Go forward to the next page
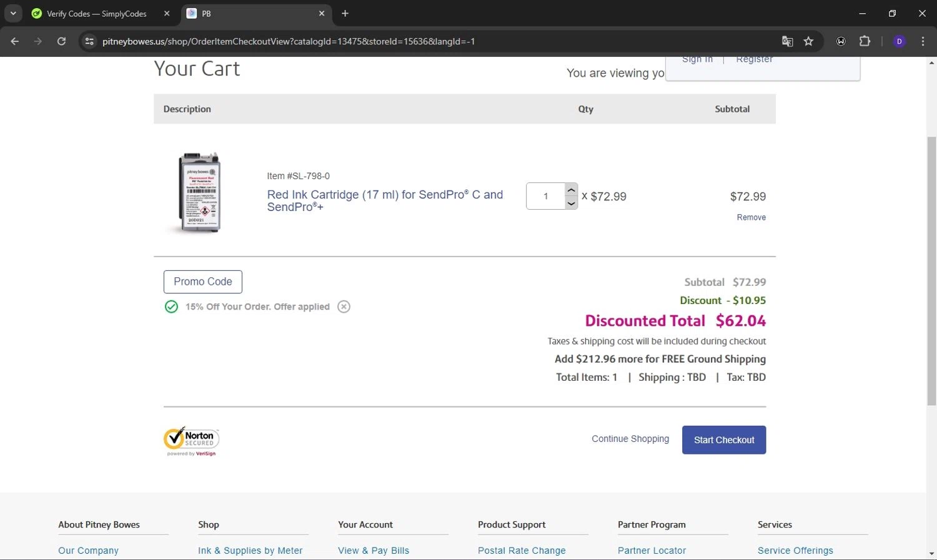This screenshot has height=560, width=937. point(38,41)
